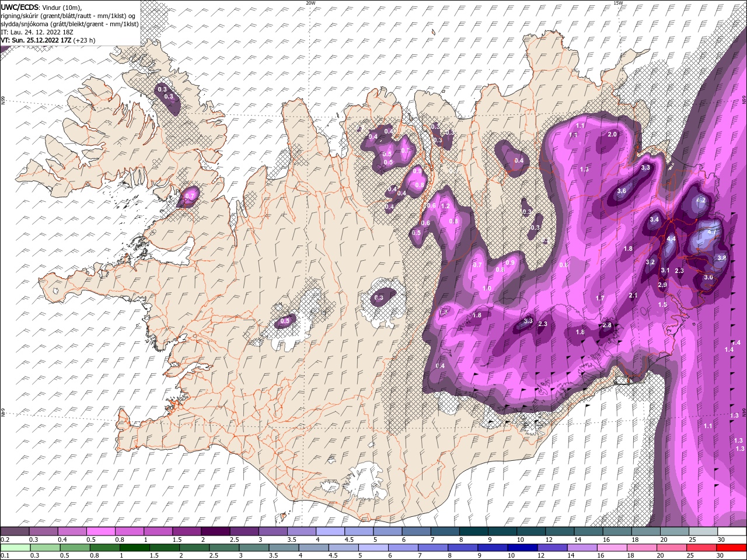
Task: Select the valid time line 'VT: Sun. 25.12.2022 17Z'
Action: (x=36, y=40)
